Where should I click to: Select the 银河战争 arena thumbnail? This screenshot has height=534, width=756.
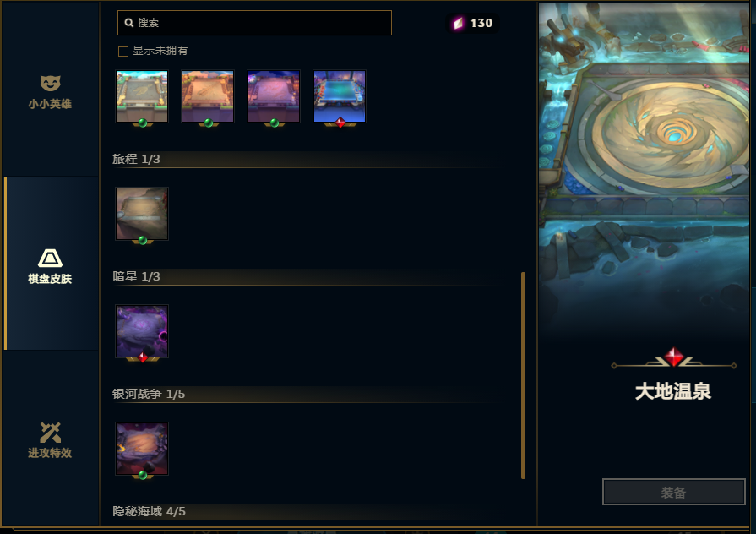point(142,449)
